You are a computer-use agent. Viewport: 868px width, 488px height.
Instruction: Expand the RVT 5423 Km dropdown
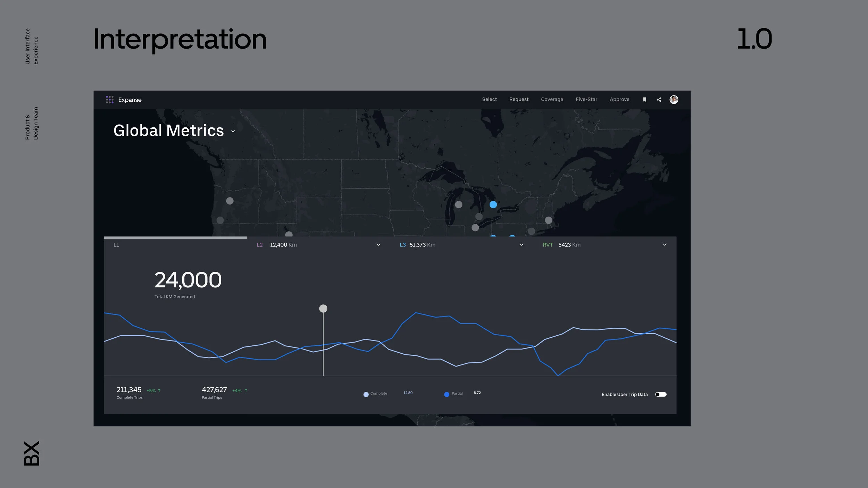[665, 245]
